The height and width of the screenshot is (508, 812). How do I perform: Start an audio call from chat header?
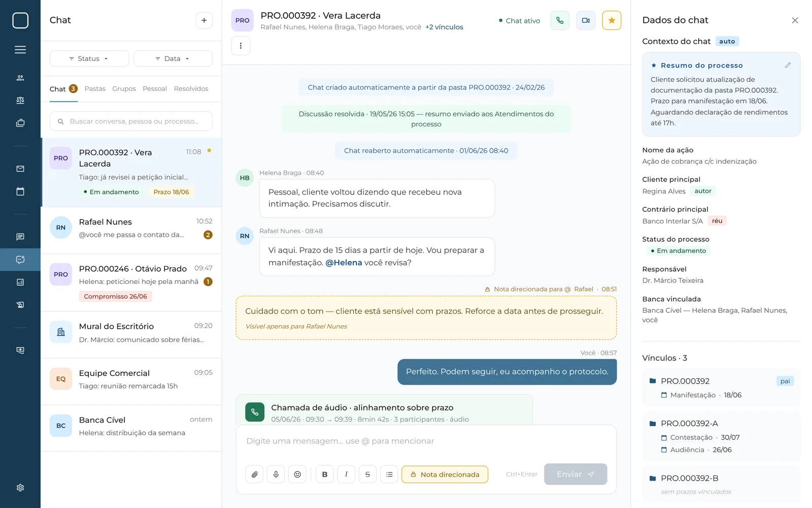[560, 20]
